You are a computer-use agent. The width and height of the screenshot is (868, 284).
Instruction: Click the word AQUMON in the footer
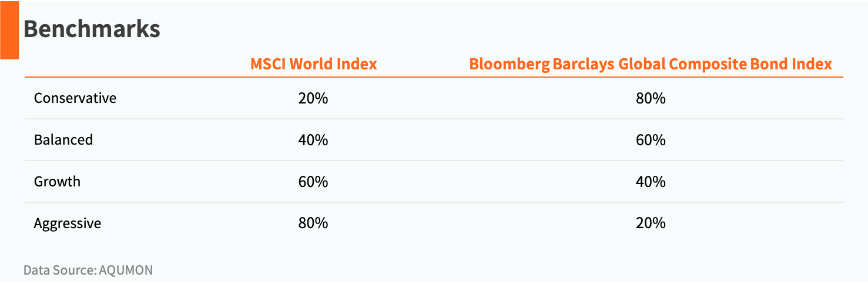pyautogui.click(x=126, y=270)
